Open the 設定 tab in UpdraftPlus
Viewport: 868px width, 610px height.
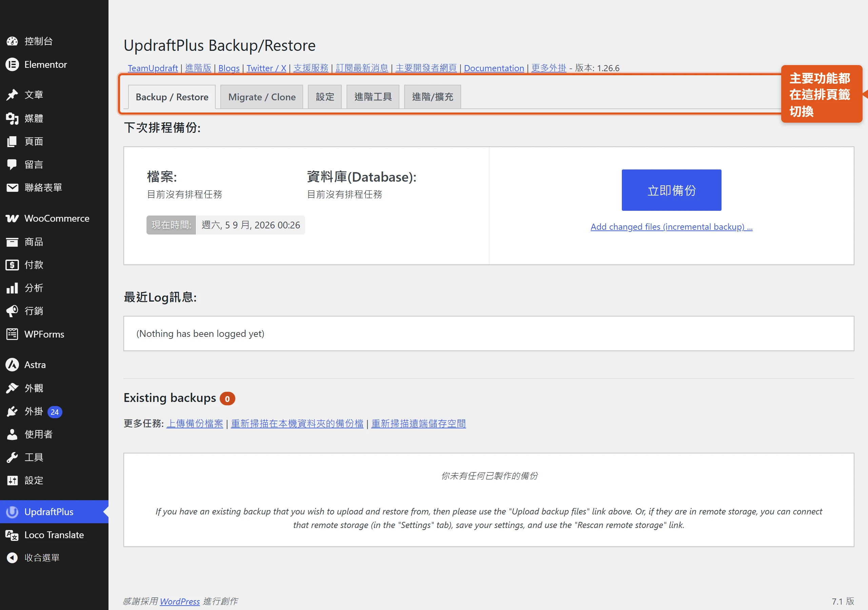click(x=325, y=97)
